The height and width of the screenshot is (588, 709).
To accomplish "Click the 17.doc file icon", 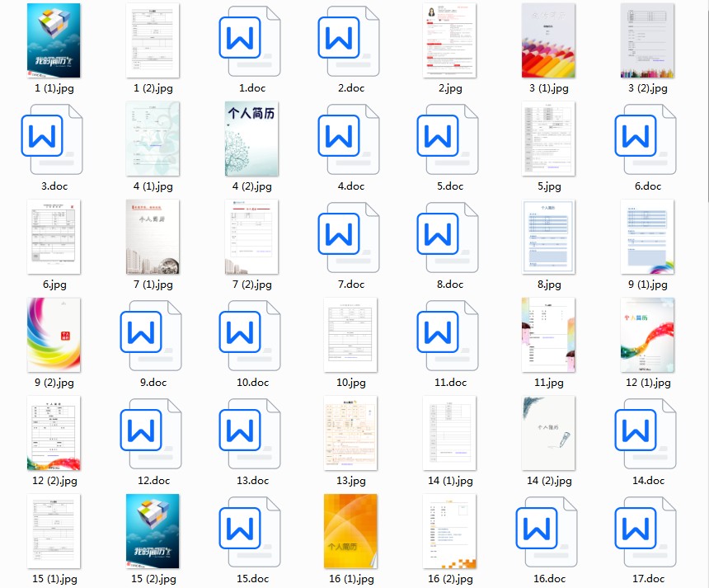I will click(646, 531).
